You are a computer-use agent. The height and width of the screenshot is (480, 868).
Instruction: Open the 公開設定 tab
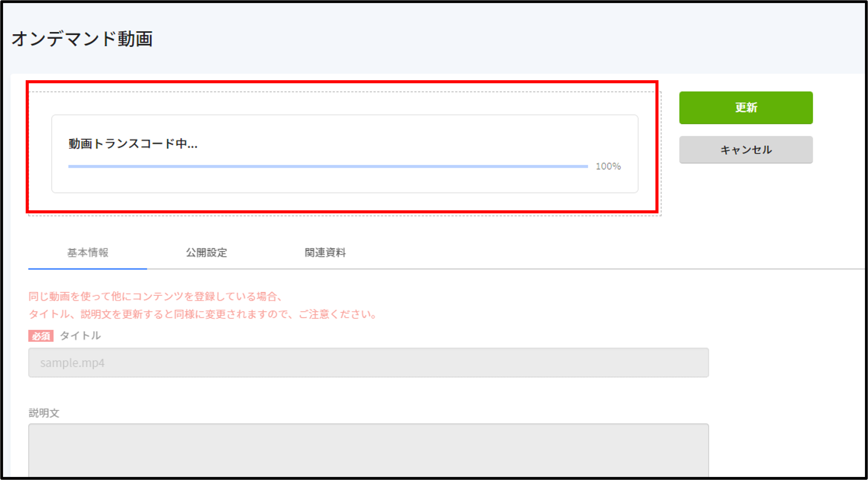click(206, 253)
